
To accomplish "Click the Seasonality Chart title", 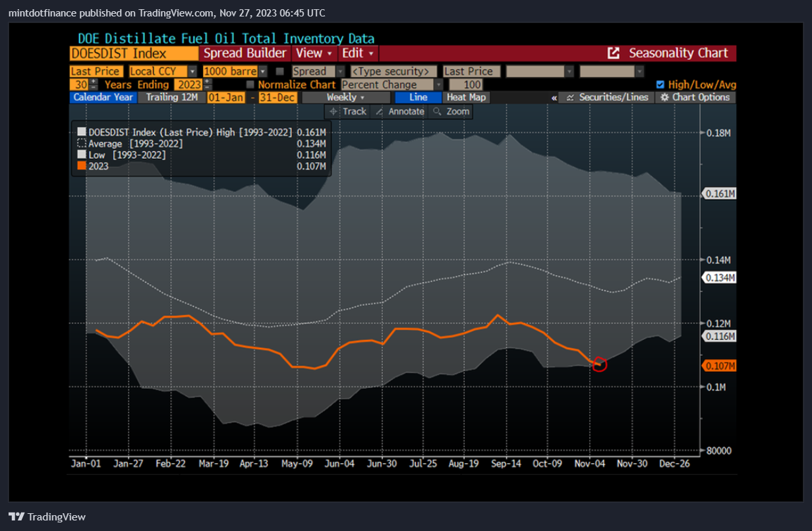I will click(678, 53).
